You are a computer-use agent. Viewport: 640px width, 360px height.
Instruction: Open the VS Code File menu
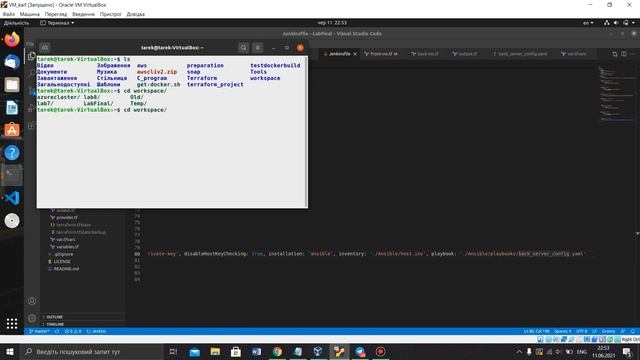30,44
